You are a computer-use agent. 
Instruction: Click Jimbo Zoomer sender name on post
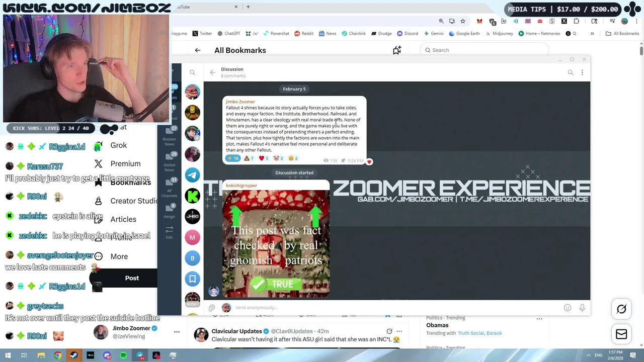(x=240, y=102)
